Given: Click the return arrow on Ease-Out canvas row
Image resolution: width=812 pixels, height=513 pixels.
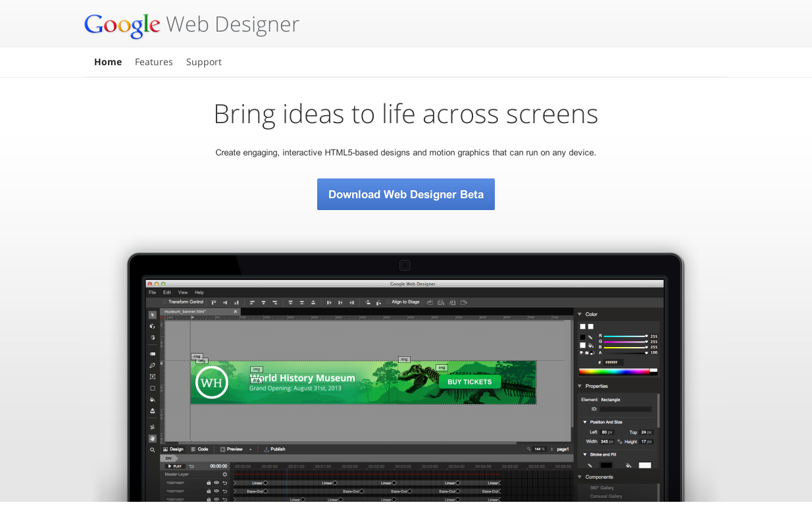Looking at the screenshot, I should click(225, 491).
